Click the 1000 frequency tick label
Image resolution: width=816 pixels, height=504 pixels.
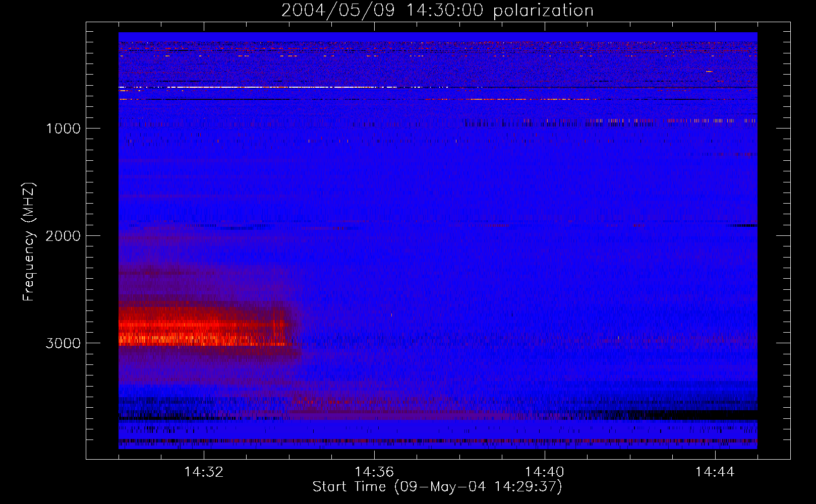[x=63, y=129]
